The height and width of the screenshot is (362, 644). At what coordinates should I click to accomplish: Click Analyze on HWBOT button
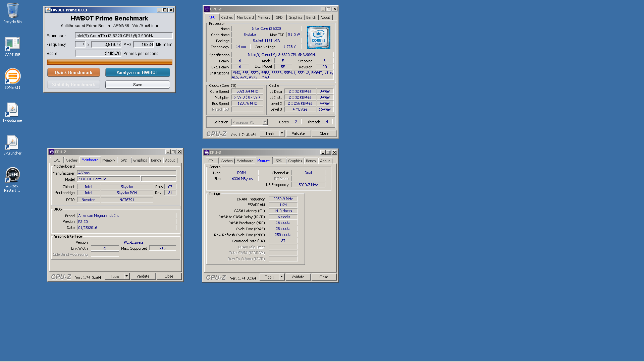tap(138, 72)
